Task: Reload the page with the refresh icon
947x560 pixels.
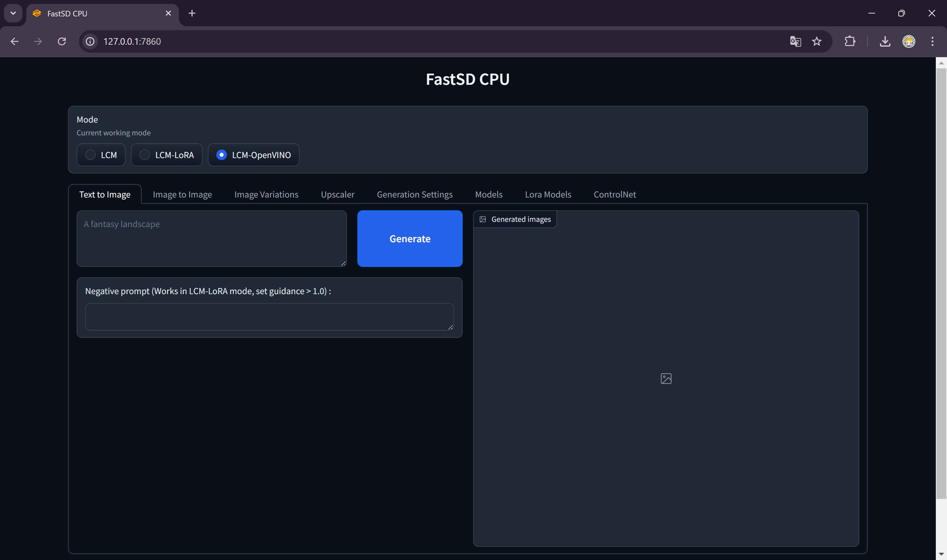Action: (62, 41)
